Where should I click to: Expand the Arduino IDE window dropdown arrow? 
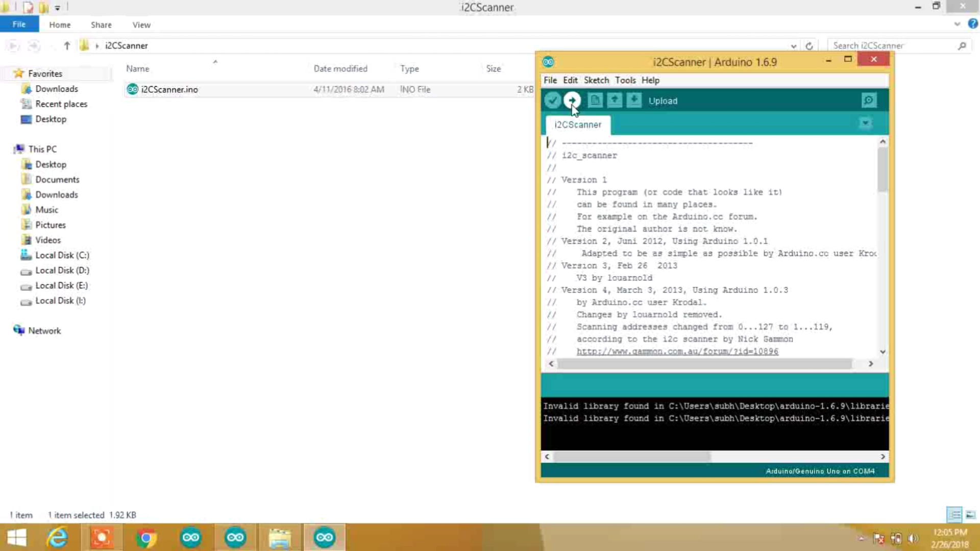pyautogui.click(x=866, y=124)
